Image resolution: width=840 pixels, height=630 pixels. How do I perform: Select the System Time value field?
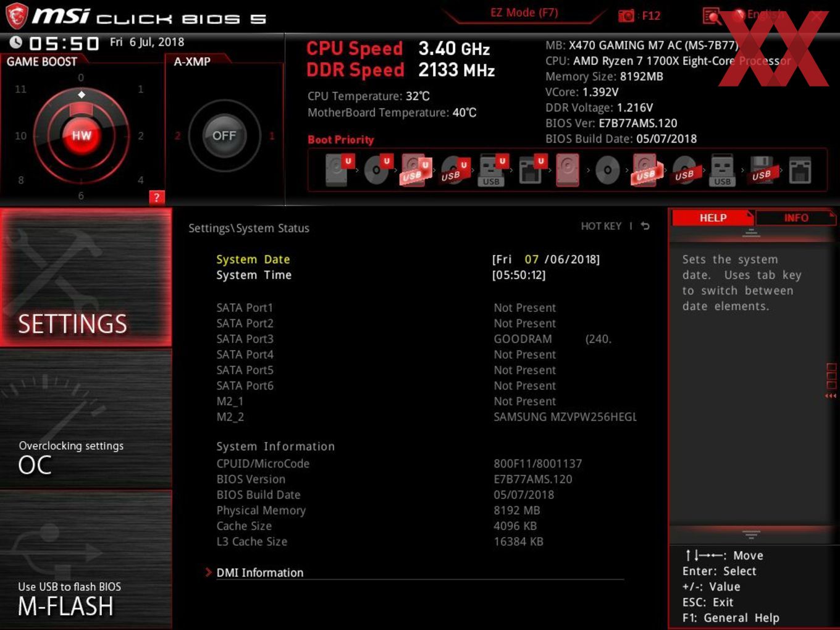point(519,275)
